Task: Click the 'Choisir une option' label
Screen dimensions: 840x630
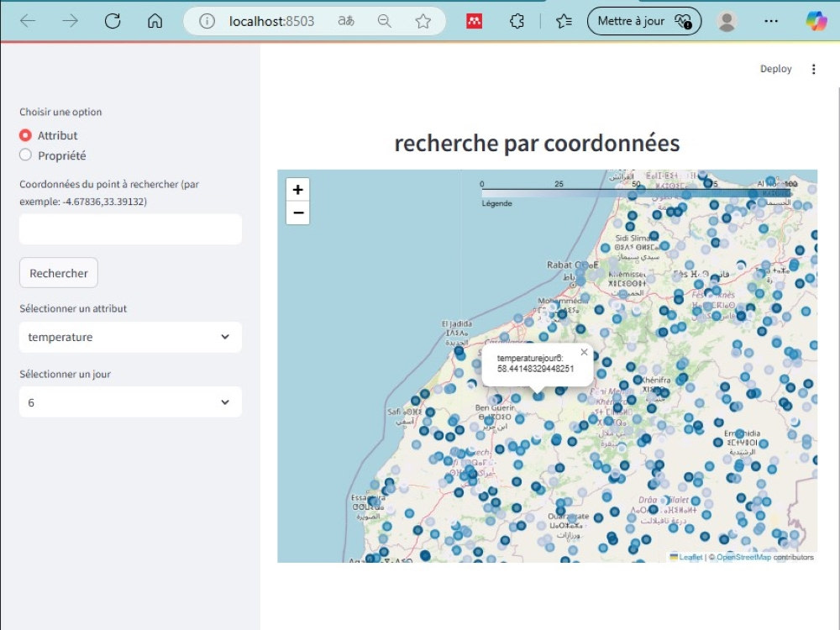Action: point(60,112)
